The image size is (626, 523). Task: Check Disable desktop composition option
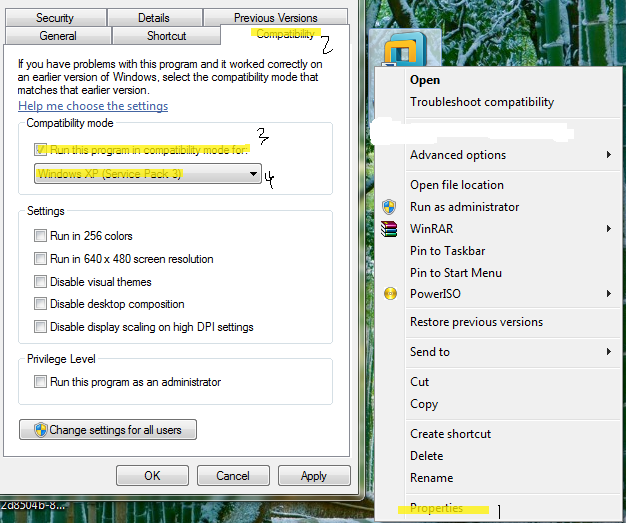point(40,304)
